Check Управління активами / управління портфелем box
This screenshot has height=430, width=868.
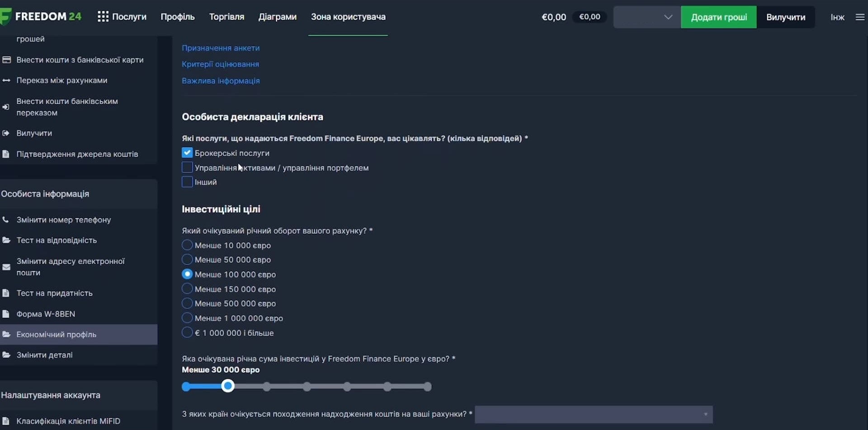[187, 167]
